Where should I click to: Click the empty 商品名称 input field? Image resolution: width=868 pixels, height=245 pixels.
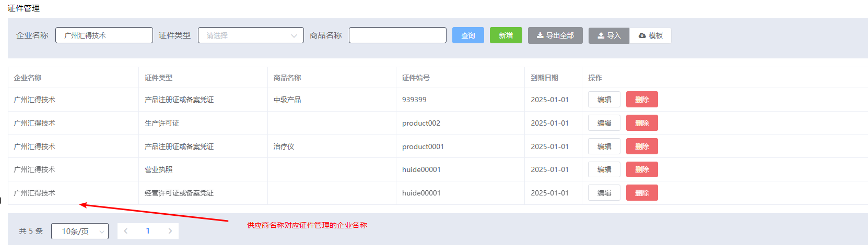397,35
